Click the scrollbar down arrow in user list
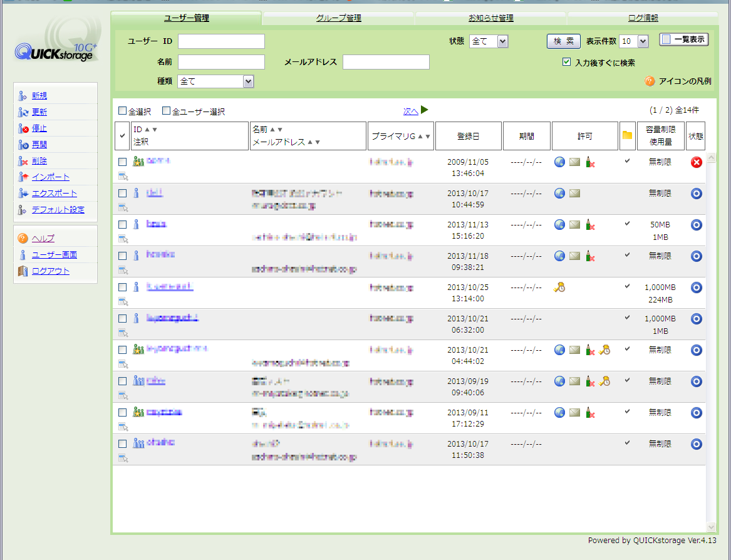Image resolution: width=731 pixels, height=560 pixels. coord(711,527)
